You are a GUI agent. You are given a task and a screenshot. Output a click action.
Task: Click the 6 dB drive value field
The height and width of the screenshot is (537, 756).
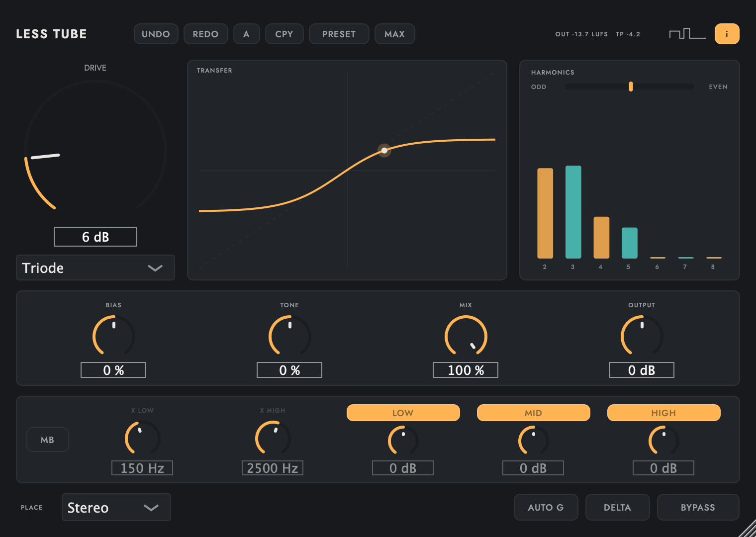coord(95,237)
